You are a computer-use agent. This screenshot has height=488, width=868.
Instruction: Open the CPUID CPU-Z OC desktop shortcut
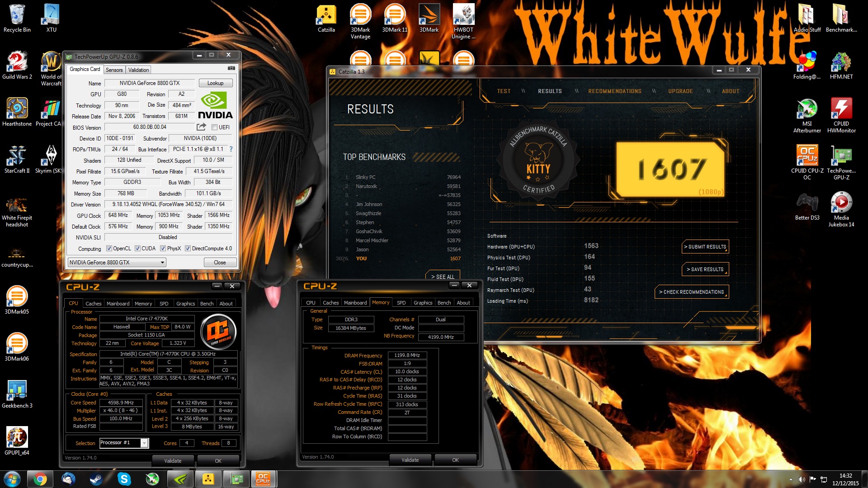pyautogui.click(x=807, y=163)
